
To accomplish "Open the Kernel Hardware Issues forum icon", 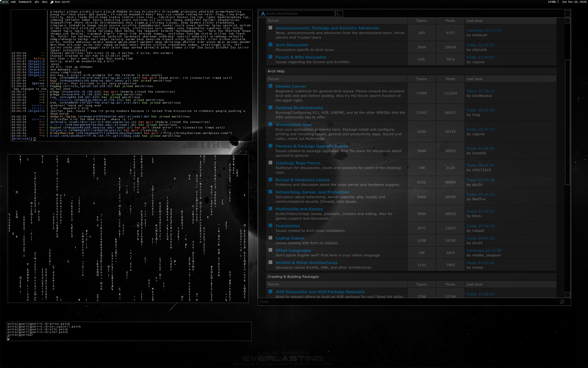I will (270, 180).
